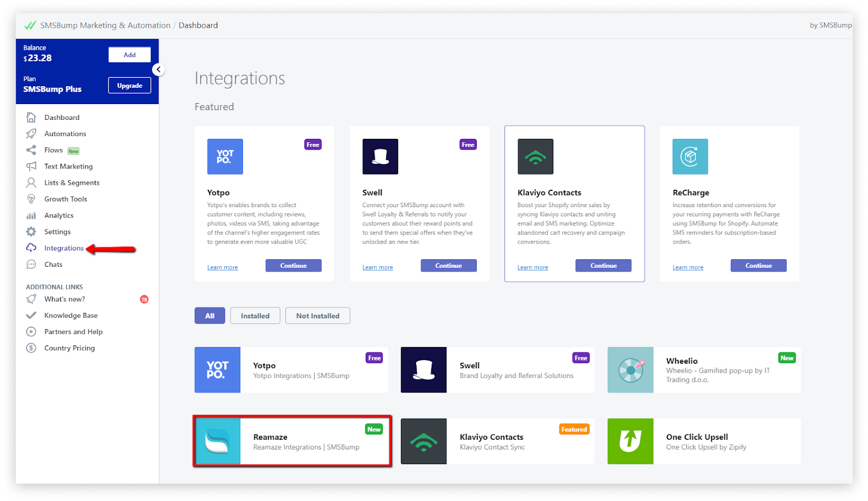This screenshot has height=501, width=868.
Task: Click the Reamaze logo thumbnail
Action: pos(218,441)
